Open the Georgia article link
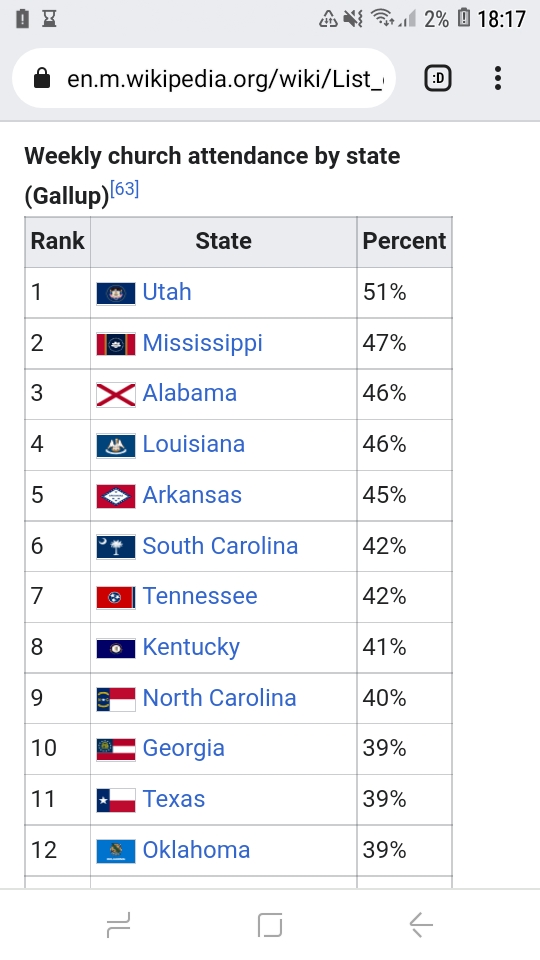The width and height of the screenshot is (540, 960). [x=184, y=749]
